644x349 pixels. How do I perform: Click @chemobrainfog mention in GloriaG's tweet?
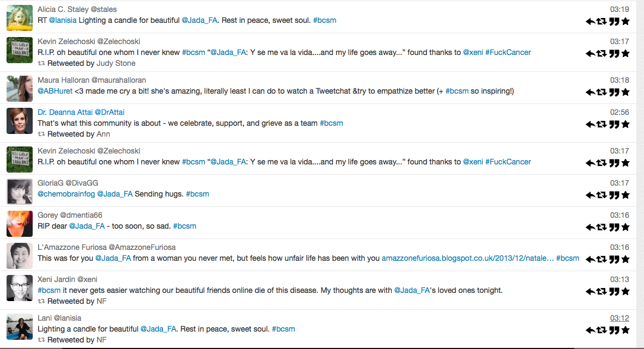tap(66, 194)
